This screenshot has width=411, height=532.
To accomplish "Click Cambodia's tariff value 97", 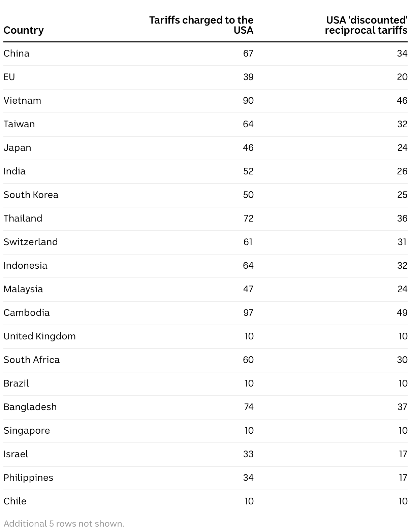I will point(248,313).
